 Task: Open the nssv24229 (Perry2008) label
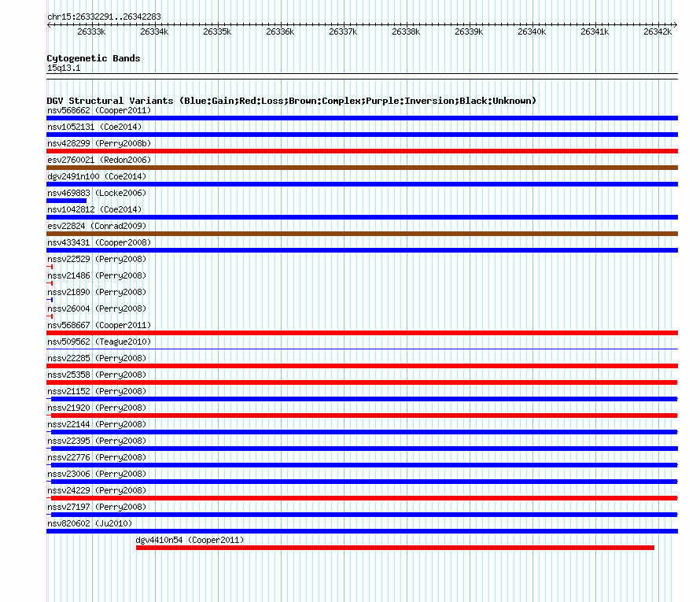coord(97,490)
